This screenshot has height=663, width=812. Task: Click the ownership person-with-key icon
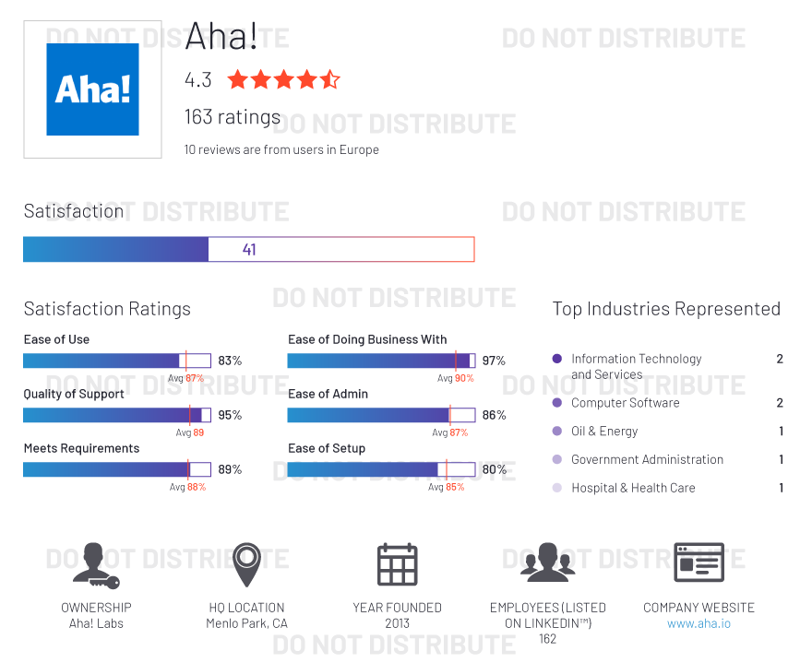pyautogui.click(x=96, y=565)
